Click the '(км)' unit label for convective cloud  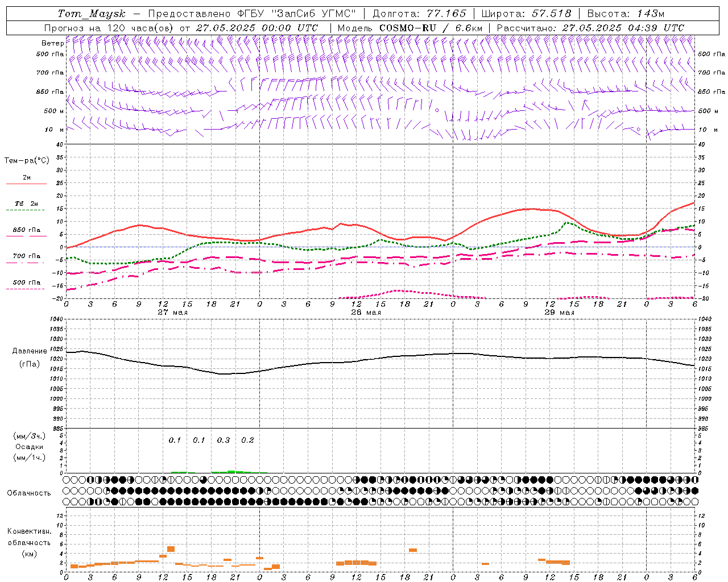pos(29,554)
